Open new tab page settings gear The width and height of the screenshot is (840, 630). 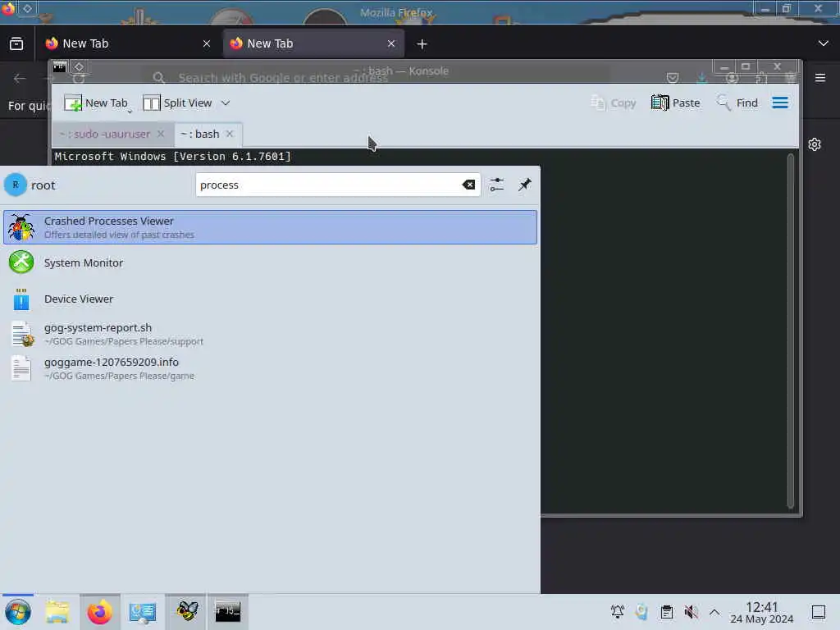pyautogui.click(x=815, y=144)
